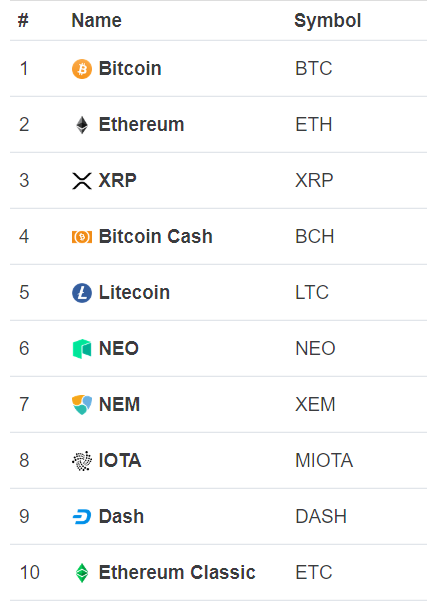Screen dimensions: 427x603
Task: Sort table by the Symbol column header
Action: (x=327, y=20)
